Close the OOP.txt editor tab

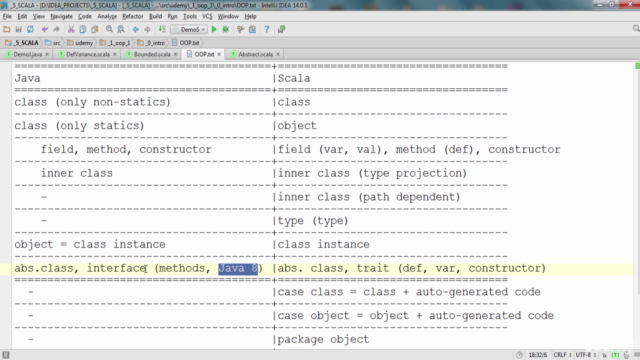pos(219,54)
